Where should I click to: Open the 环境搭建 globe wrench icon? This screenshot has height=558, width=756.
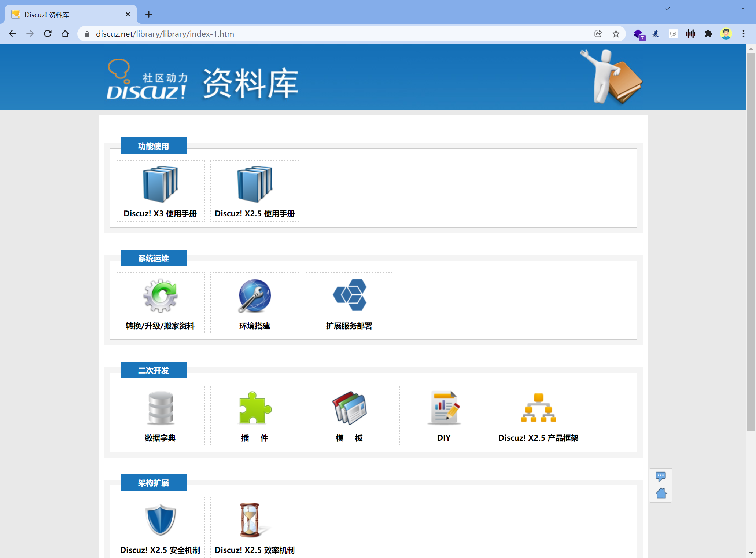tap(255, 296)
